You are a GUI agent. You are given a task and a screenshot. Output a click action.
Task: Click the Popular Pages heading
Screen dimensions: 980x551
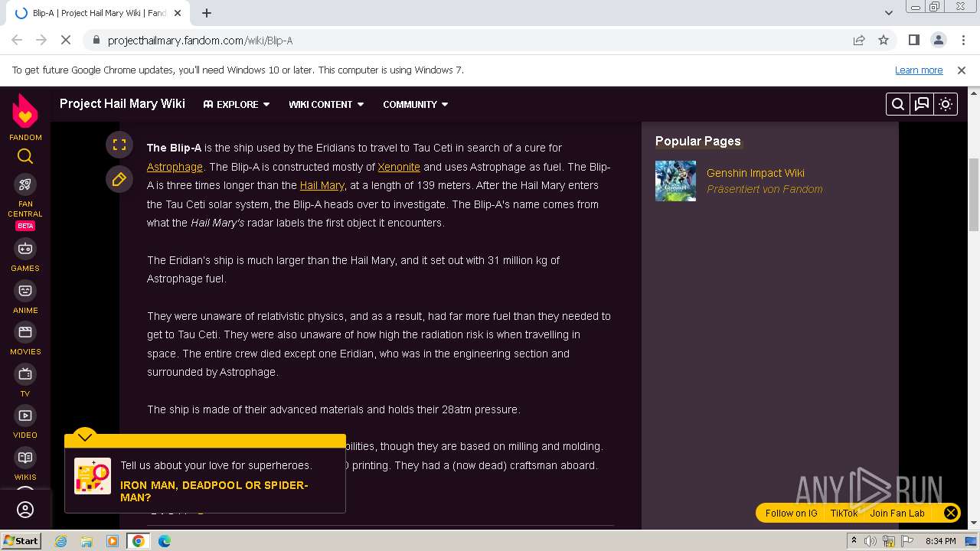pyautogui.click(x=698, y=141)
